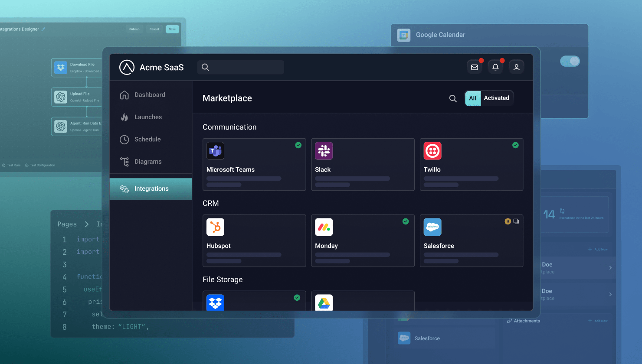Screen dimensions: 642x364
Task: Expand the first Doe row chevron
Action: pos(610,268)
